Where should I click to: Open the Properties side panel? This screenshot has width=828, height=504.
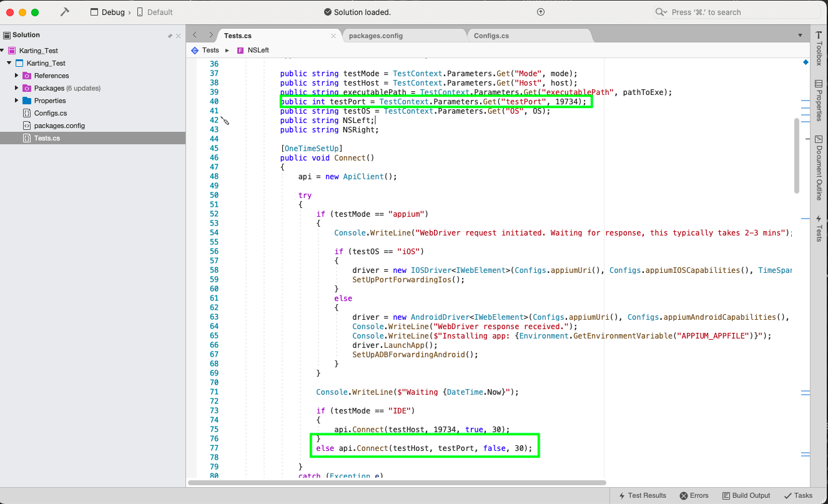pos(819,101)
